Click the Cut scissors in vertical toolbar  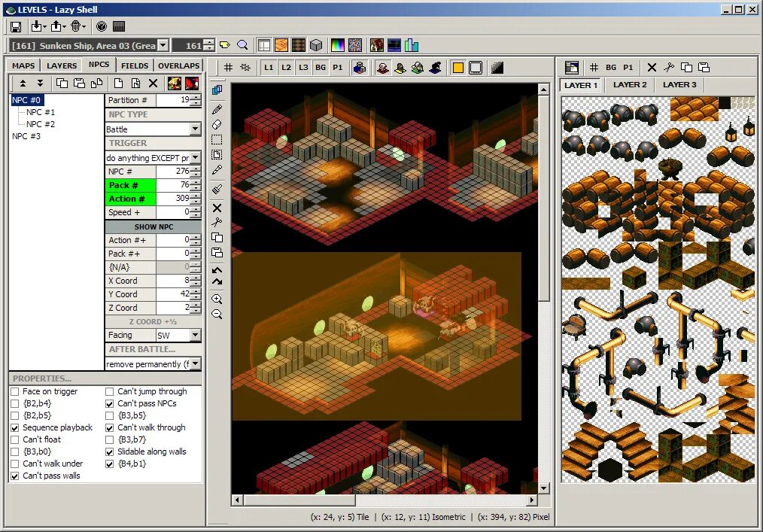[217, 223]
